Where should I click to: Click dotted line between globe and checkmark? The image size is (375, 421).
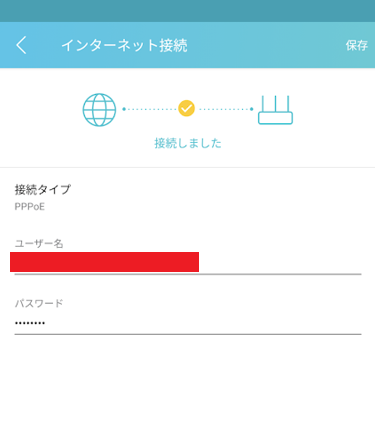pyautogui.click(x=149, y=109)
